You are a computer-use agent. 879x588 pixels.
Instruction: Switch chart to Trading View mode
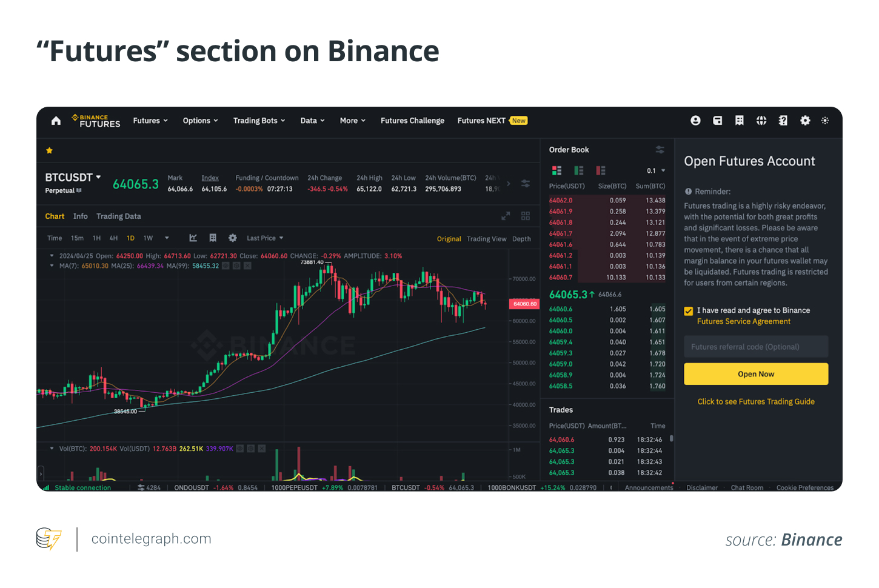486,238
